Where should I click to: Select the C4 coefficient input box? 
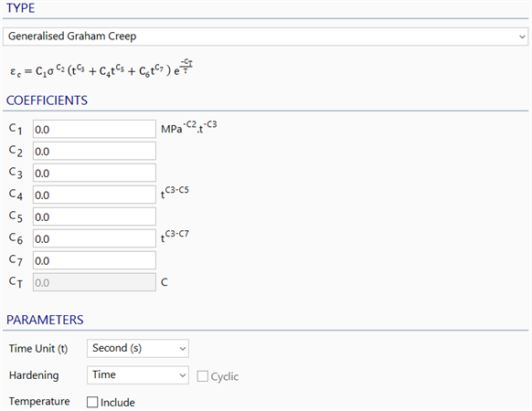pos(94,195)
